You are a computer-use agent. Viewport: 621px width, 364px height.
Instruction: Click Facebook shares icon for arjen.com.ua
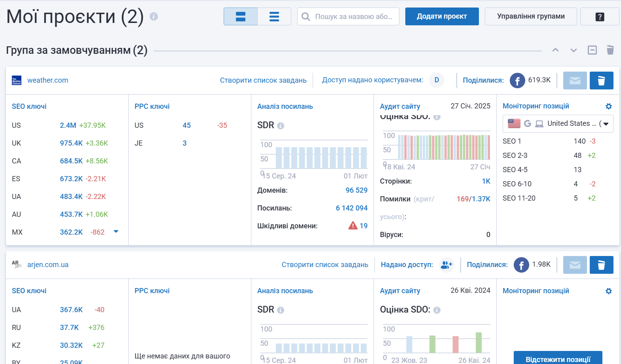(521, 265)
